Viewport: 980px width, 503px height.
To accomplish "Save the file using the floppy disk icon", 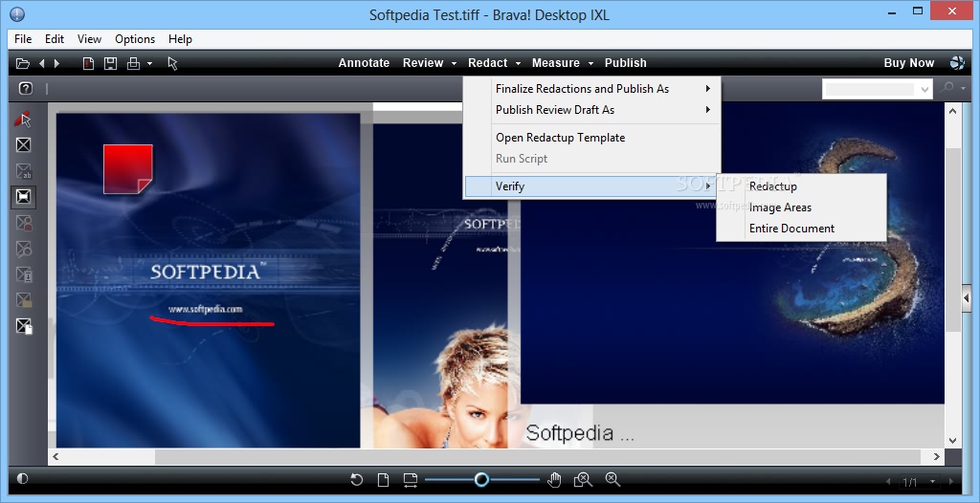I will (111, 63).
